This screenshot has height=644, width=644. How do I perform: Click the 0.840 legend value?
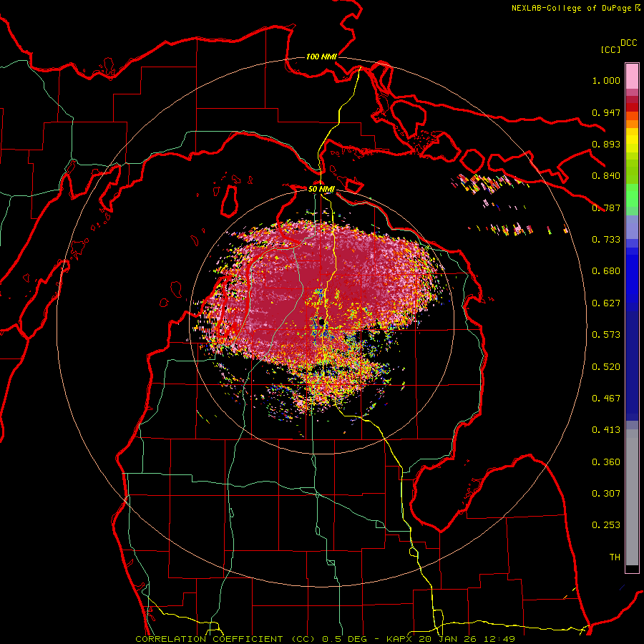(606, 176)
